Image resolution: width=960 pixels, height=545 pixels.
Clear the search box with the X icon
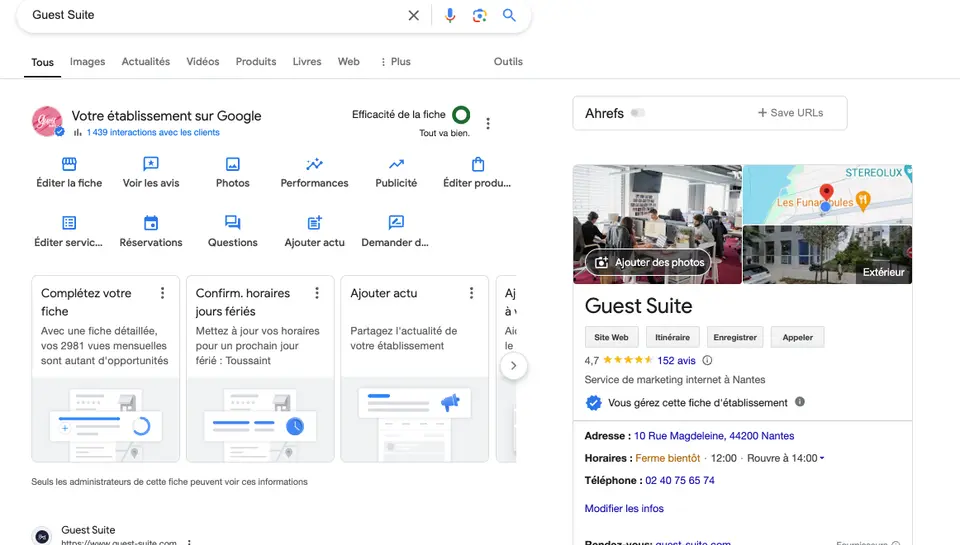click(414, 15)
